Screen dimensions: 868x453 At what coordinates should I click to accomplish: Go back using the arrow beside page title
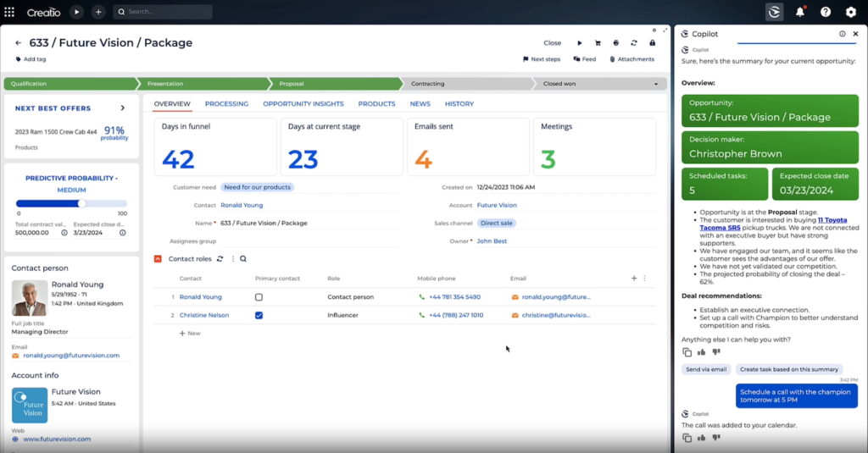19,42
